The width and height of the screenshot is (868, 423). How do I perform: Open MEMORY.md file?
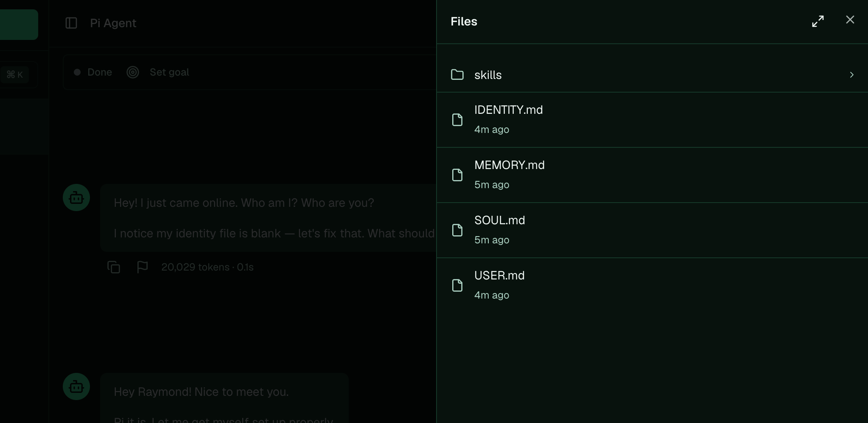652,175
